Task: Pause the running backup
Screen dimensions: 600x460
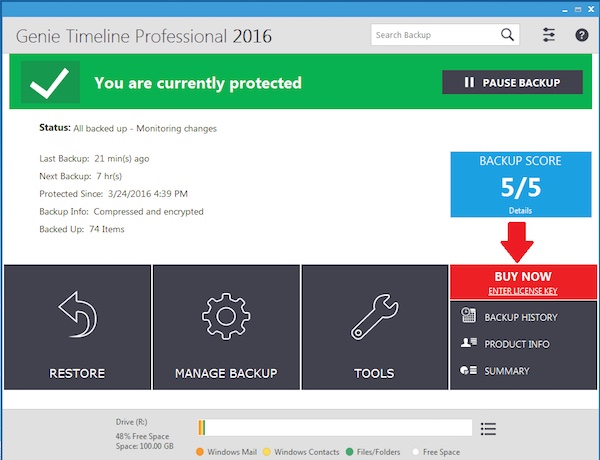Action: click(512, 82)
